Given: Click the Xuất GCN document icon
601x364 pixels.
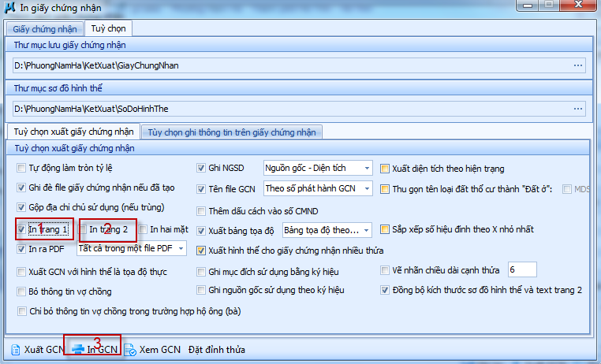Looking at the screenshot, I should point(14,349).
